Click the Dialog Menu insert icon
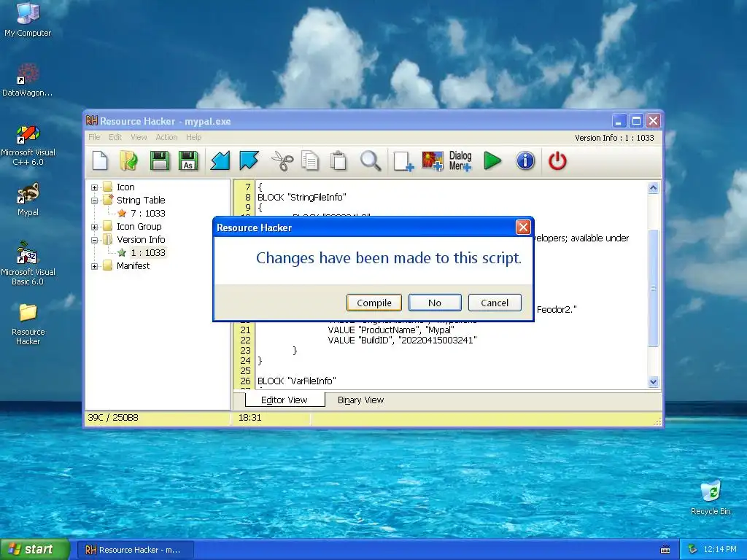 pyautogui.click(x=460, y=161)
